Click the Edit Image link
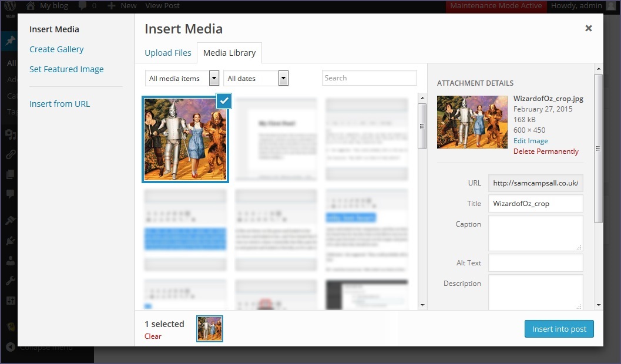Viewport: 621px width, 364px height. click(531, 141)
